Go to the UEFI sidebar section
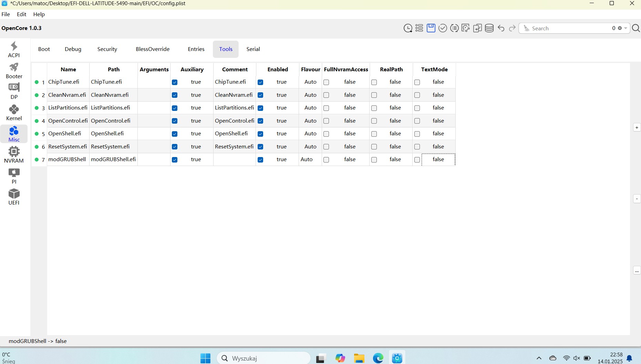Screen dimensions: 641x364 pyautogui.click(x=14, y=197)
